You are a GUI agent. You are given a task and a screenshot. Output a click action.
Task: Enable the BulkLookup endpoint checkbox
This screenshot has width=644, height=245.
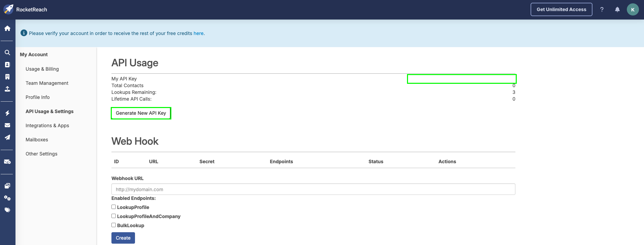pyautogui.click(x=114, y=225)
